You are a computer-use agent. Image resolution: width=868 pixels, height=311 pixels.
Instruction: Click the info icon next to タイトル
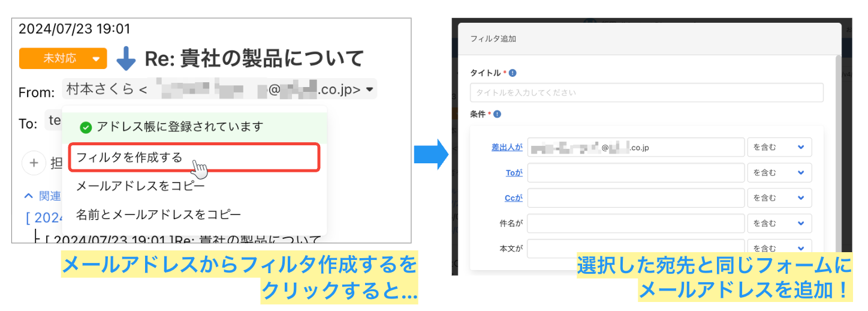(x=513, y=73)
